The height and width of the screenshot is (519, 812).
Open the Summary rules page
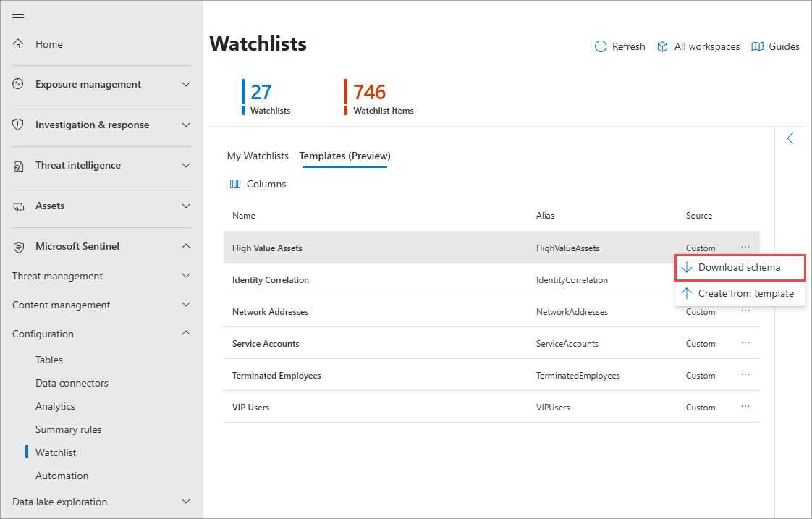coord(69,429)
